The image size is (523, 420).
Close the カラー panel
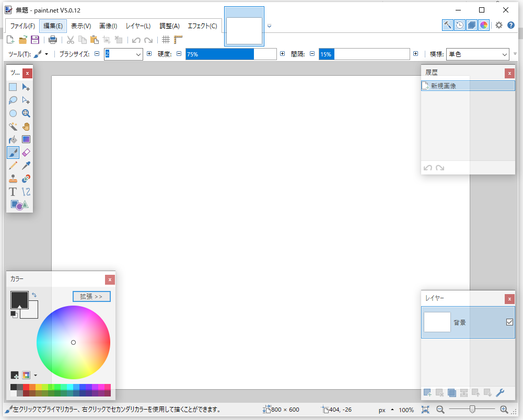[x=110, y=279]
